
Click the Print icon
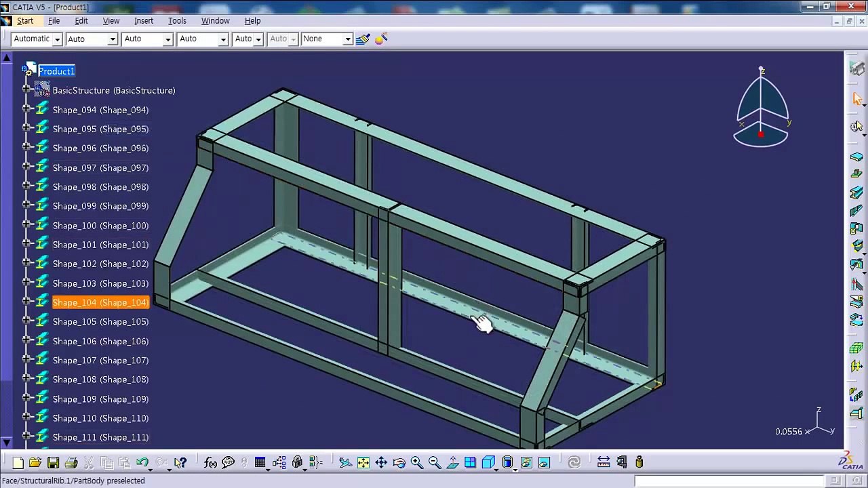71,463
